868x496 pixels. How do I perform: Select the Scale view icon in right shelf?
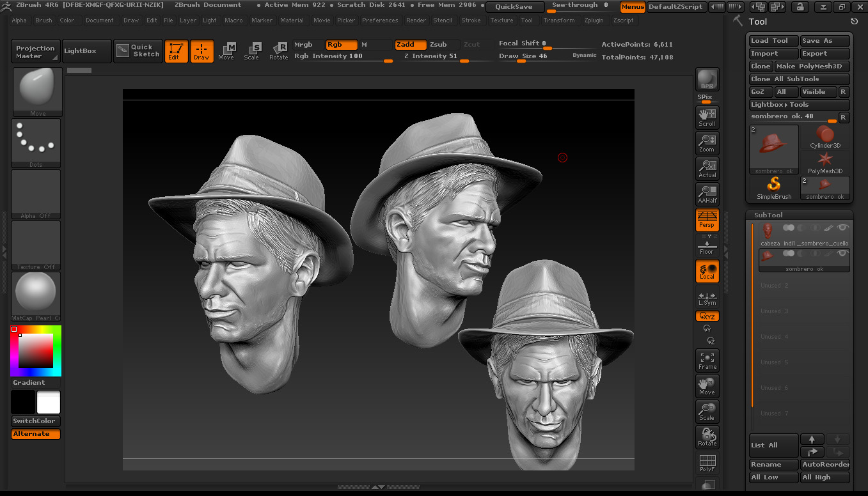(x=707, y=411)
